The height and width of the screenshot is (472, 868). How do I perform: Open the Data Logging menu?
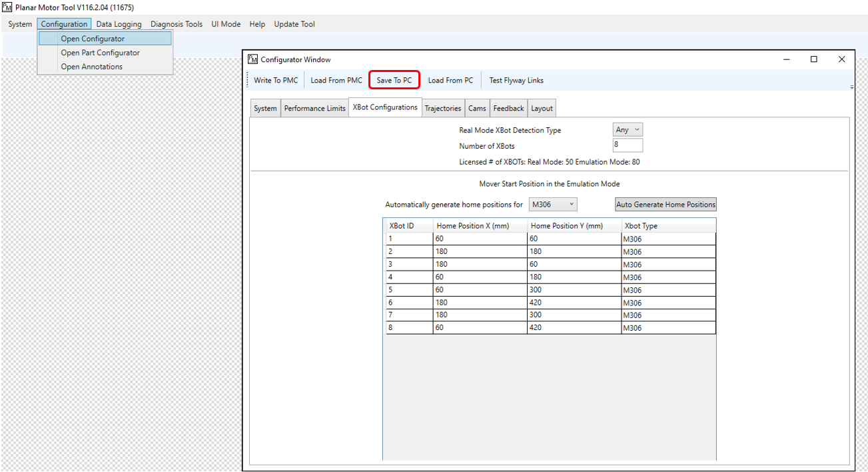point(119,24)
